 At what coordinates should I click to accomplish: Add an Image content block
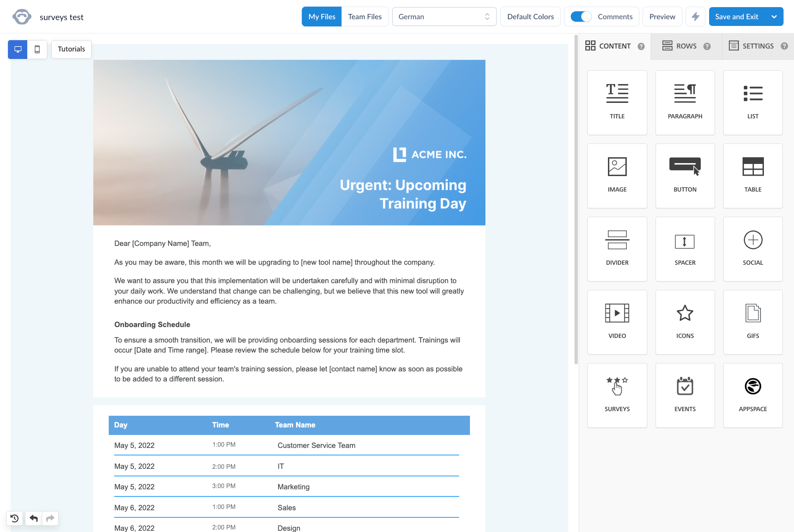point(617,176)
